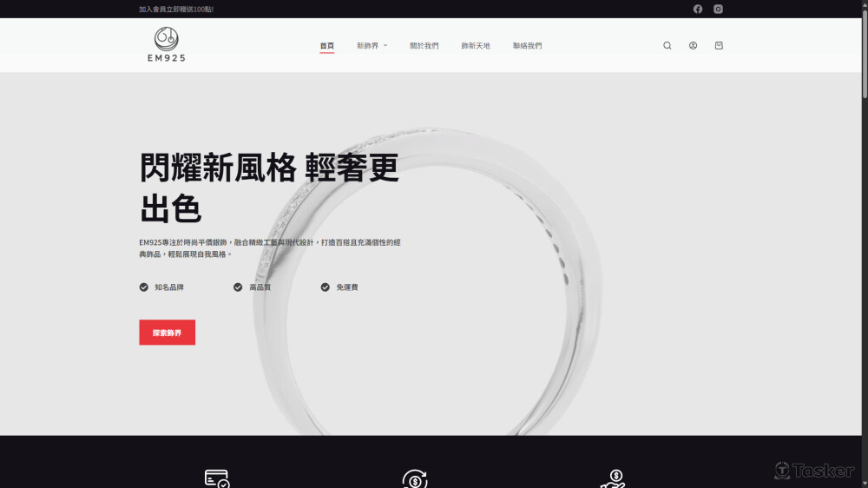Click the red 探索飾界 button
Viewport: 868px width, 488px height.
click(167, 333)
